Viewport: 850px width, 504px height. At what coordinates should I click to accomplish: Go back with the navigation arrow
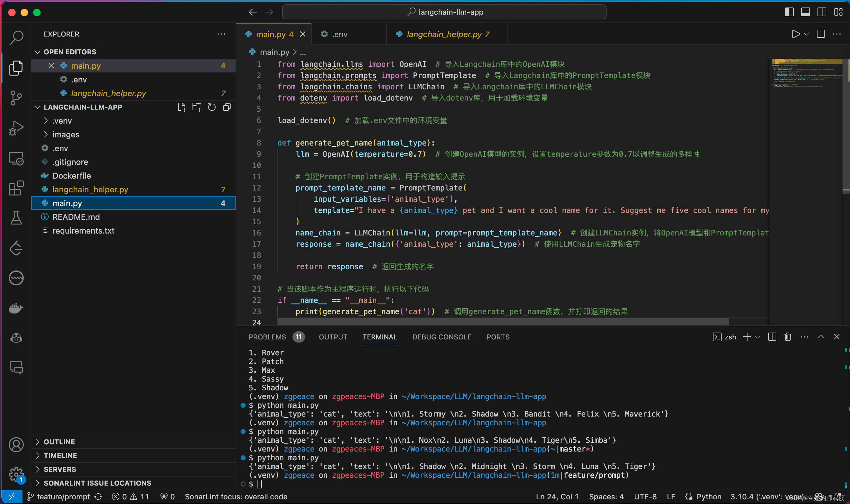[x=252, y=12]
